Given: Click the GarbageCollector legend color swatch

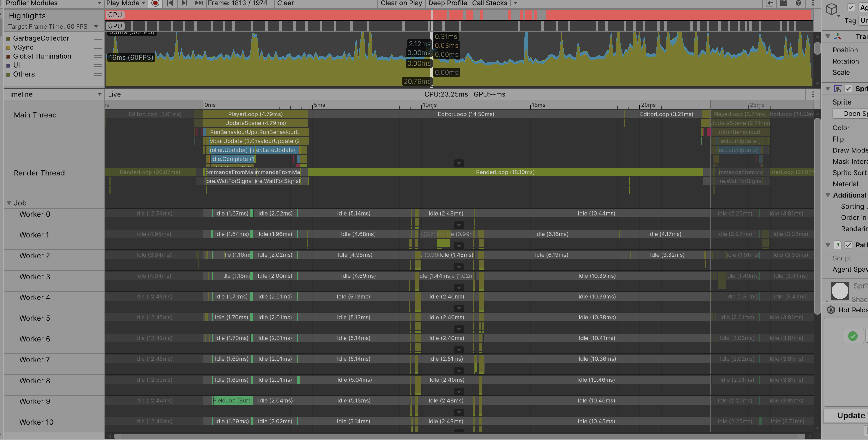Looking at the screenshot, I should (x=8, y=38).
